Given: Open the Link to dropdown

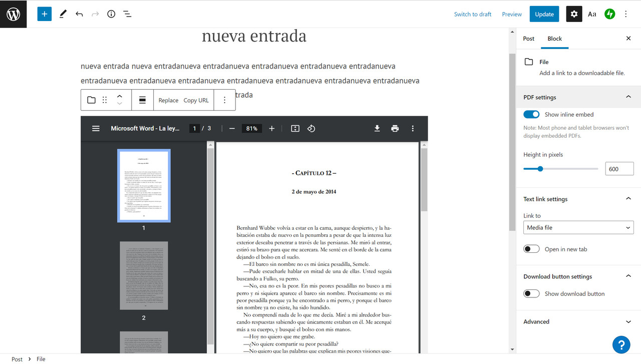Looking at the screenshot, I should pos(578,227).
